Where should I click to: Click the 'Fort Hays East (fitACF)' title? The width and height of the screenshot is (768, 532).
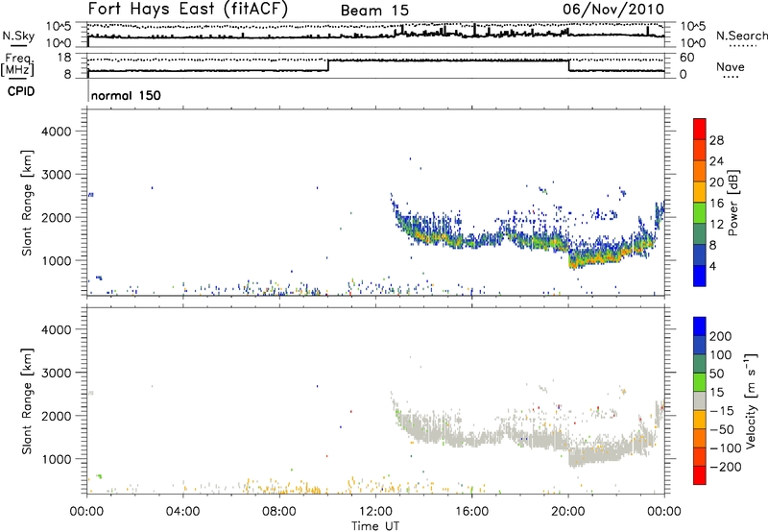(187, 10)
